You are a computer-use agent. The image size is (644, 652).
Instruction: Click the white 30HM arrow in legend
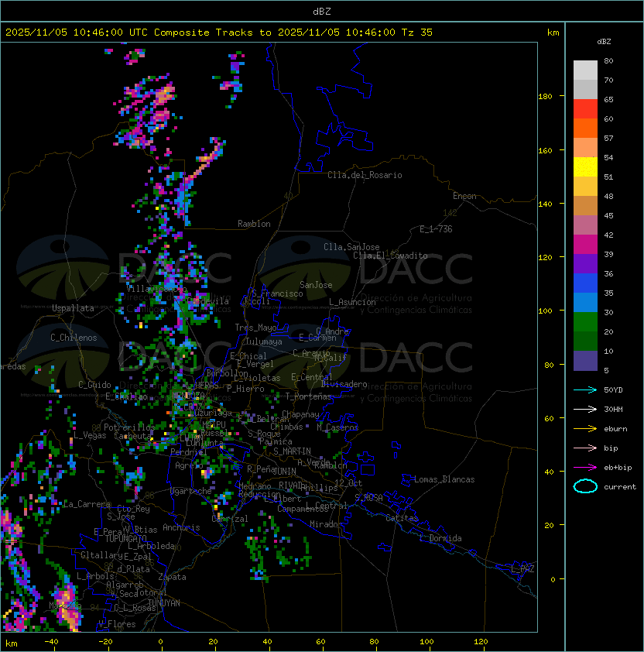coord(585,409)
